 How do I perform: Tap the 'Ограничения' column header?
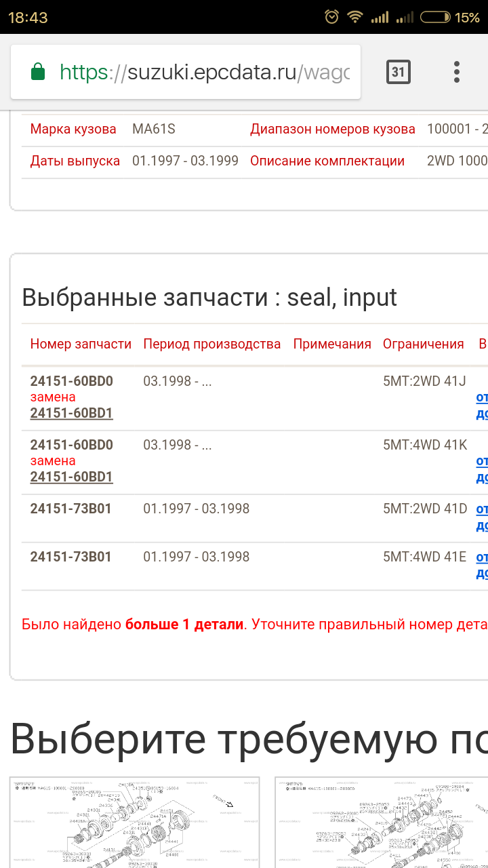tap(423, 344)
